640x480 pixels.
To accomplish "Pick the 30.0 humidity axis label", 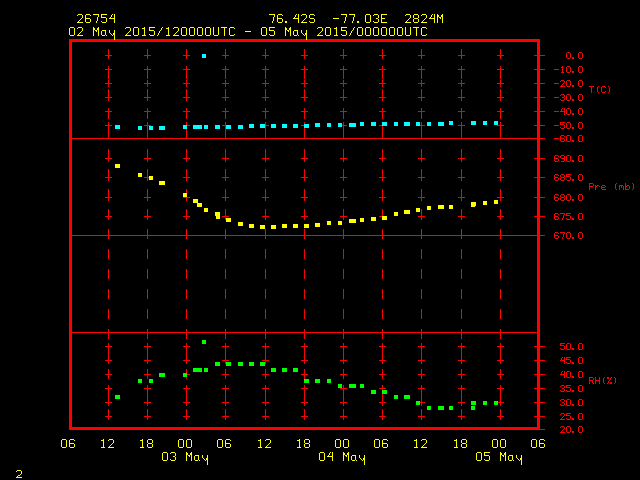I will coord(571,402).
